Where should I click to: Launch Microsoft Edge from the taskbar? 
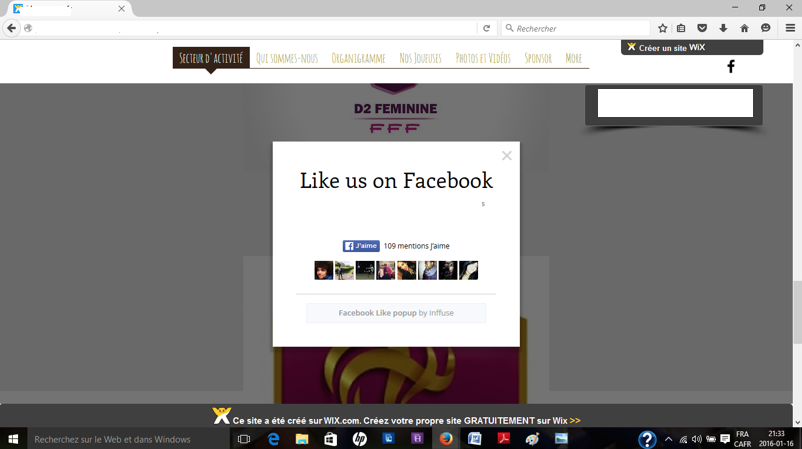(x=274, y=439)
